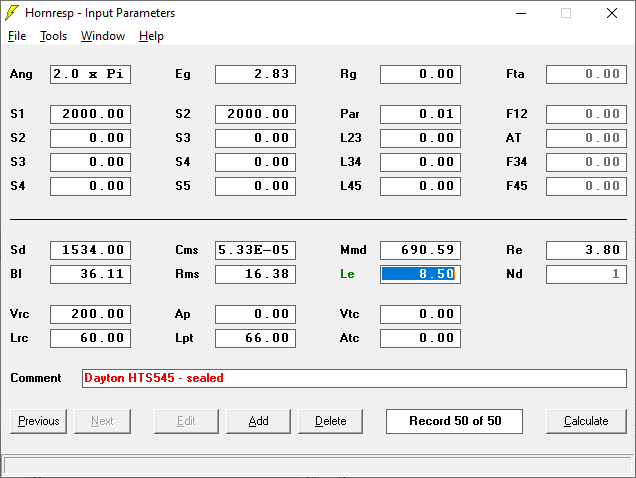Click the Par field showing 0.01
Image resolution: width=636 pixels, height=478 pixels.
[420, 114]
